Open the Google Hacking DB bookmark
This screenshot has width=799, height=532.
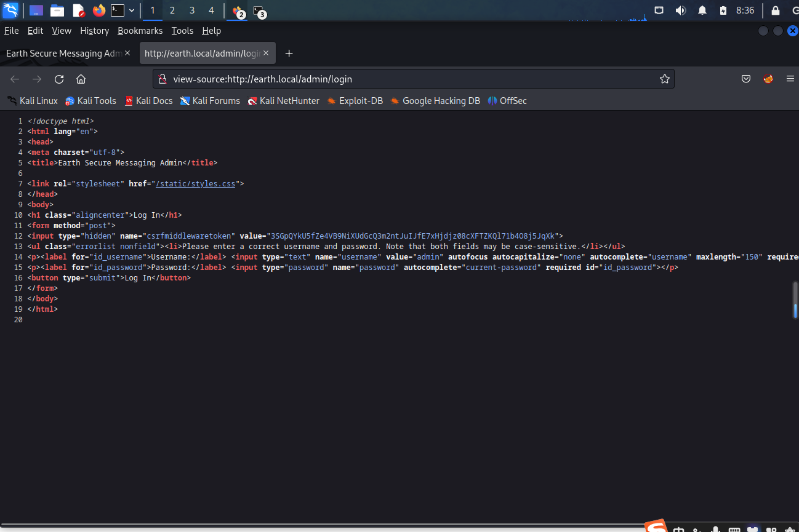[x=435, y=101]
